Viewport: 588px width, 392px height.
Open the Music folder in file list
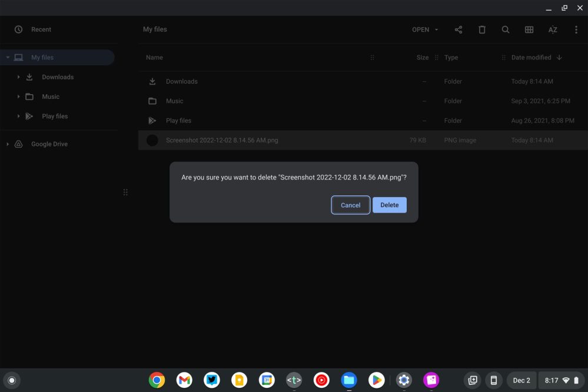click(174, 101)
